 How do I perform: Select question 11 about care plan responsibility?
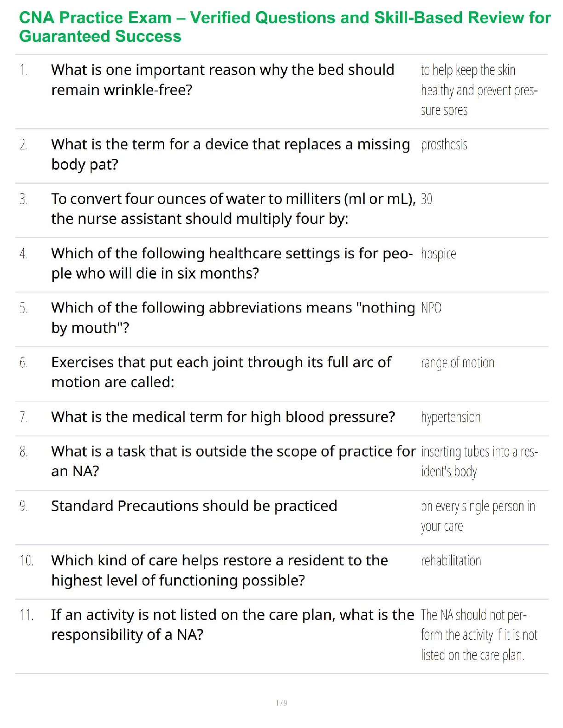(233, 625)
